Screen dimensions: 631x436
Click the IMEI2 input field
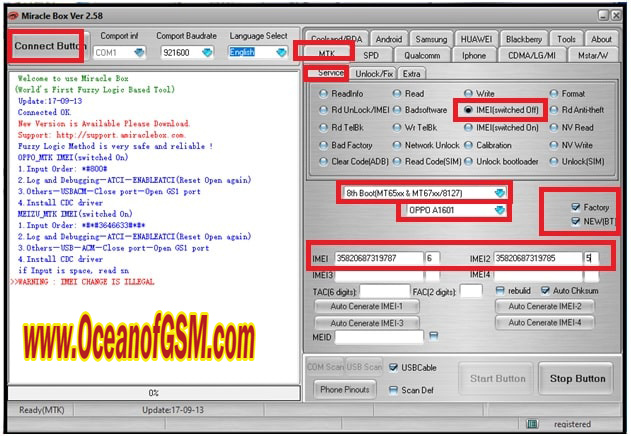pyautogui.click(x=538, y=258)
